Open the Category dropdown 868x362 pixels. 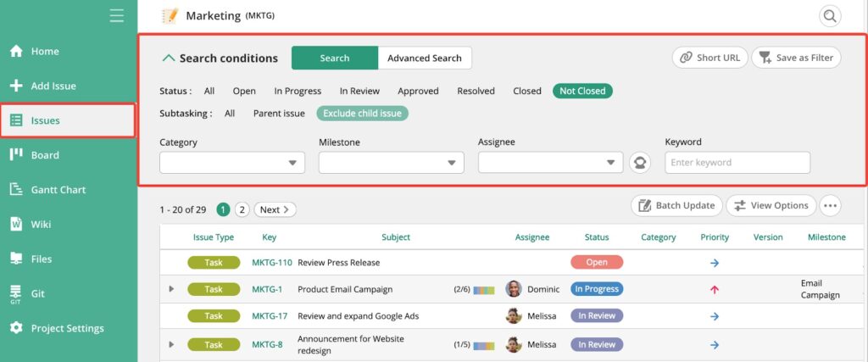pos(232,163)
